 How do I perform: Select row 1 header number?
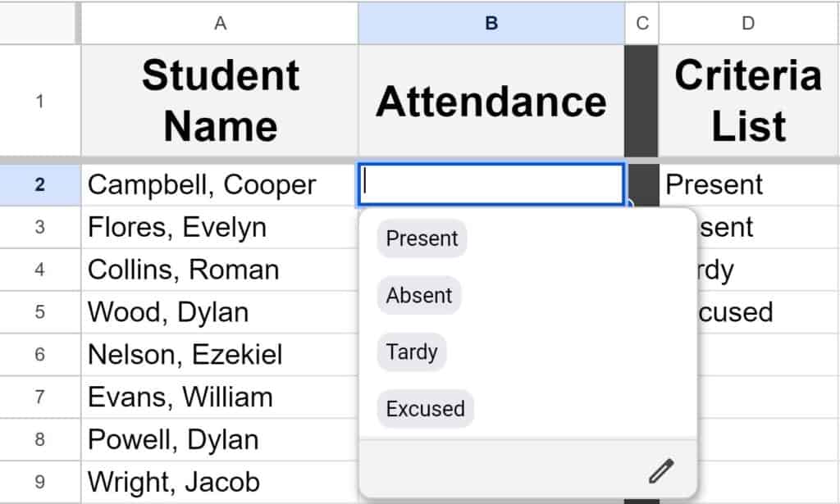[39, 102]
